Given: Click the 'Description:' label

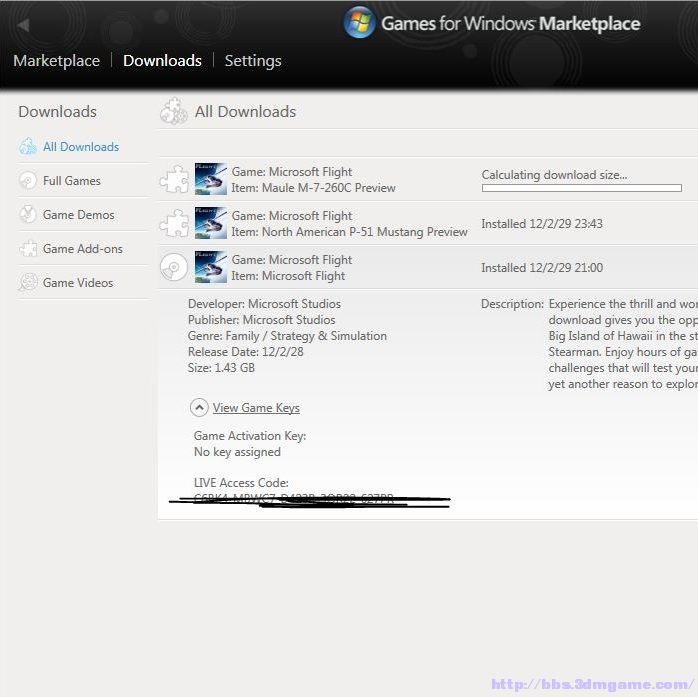Looking at the screenshot, I should click(512, 304).
